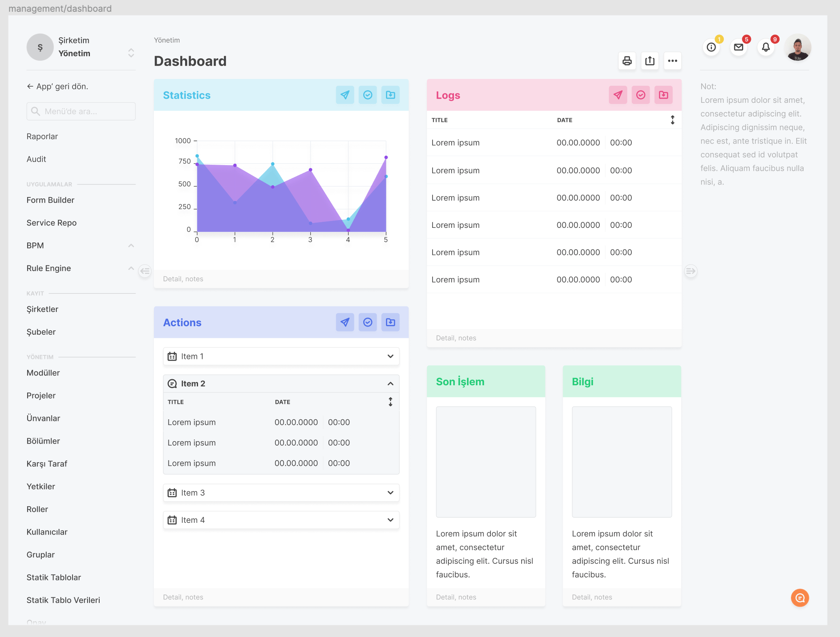The height and width of the screenshot is (637, 840).
Task: Click the info icon with yellow badge
Action: pyautogui.click(x=711, y=47)
